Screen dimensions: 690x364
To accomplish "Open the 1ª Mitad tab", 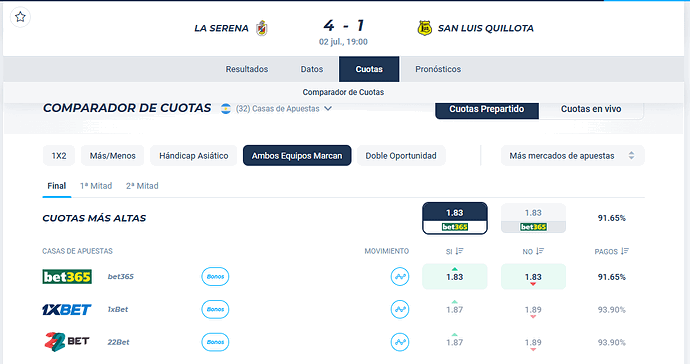I will (96, 186).
